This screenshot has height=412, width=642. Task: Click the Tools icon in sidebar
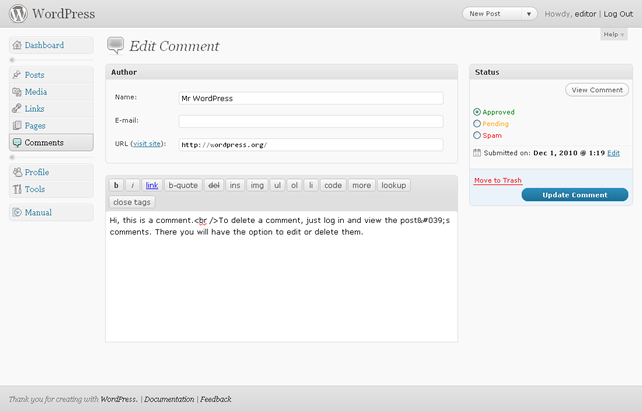click(x=17, y=189)
